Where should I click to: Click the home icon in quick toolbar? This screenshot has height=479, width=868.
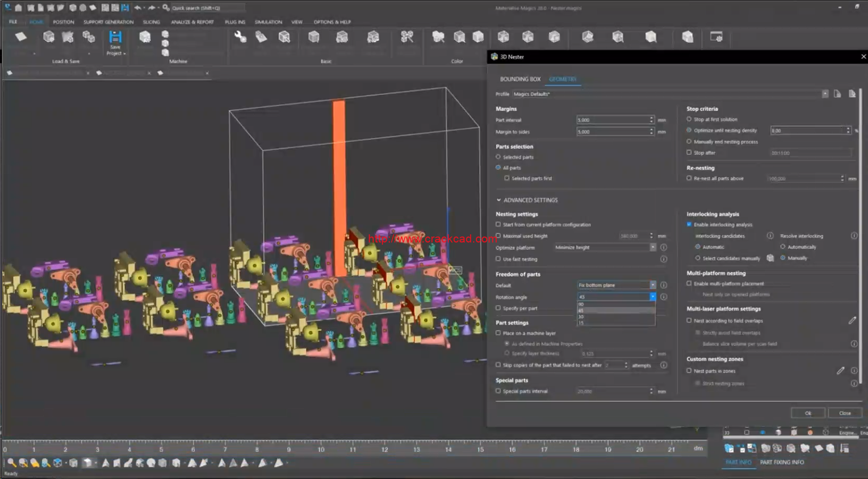pos(19,8)
